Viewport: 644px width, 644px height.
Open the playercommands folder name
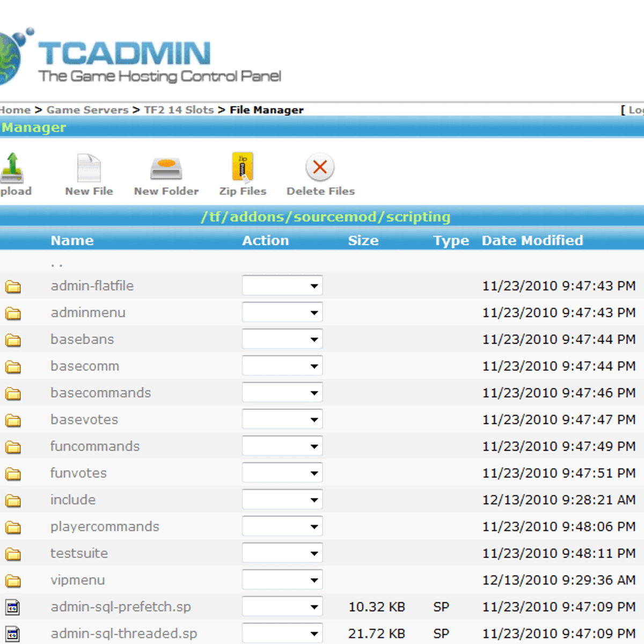click(105, 526)
